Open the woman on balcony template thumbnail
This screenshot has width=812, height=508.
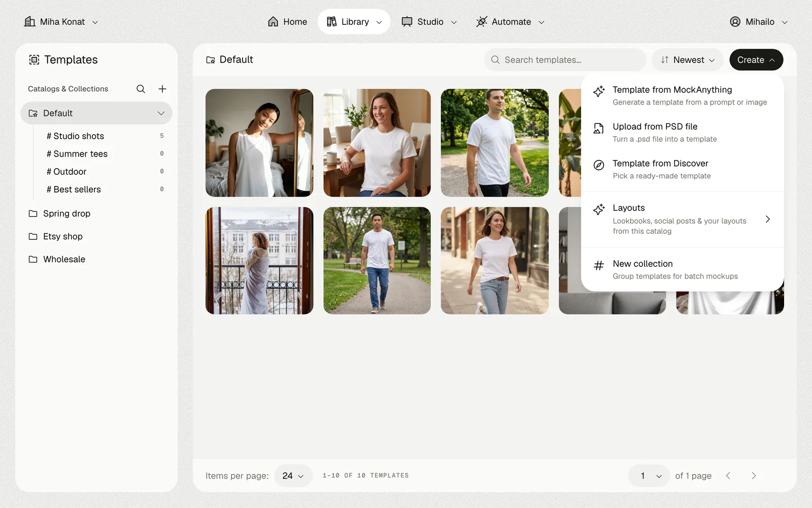pyautogui.click(x=259, y=261)
